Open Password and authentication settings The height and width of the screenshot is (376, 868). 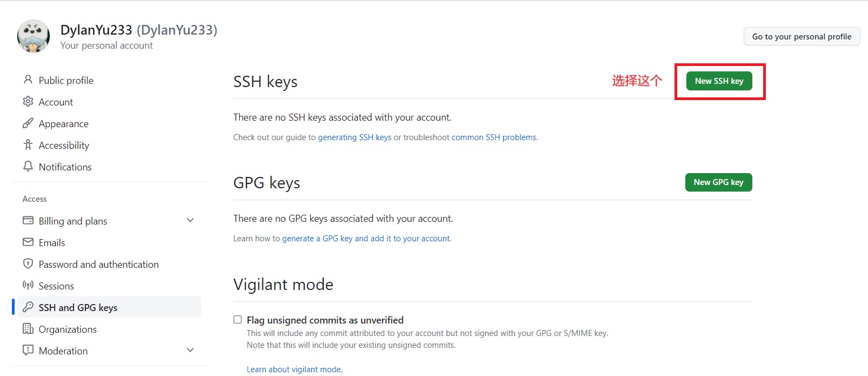99,264
